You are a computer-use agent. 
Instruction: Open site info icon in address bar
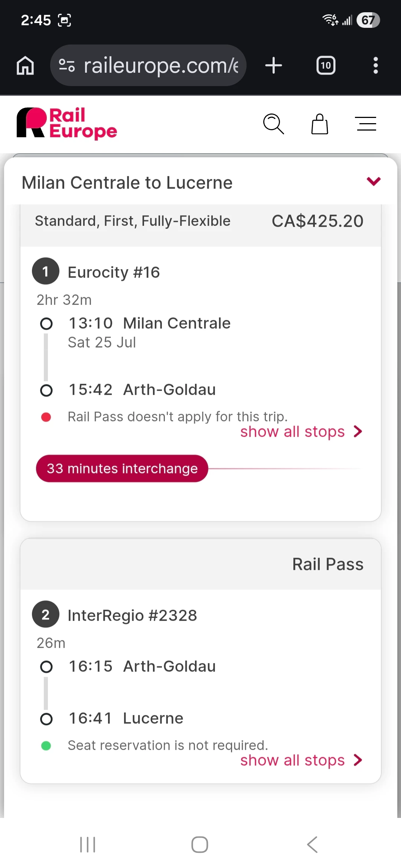click(x=67, y=66)
